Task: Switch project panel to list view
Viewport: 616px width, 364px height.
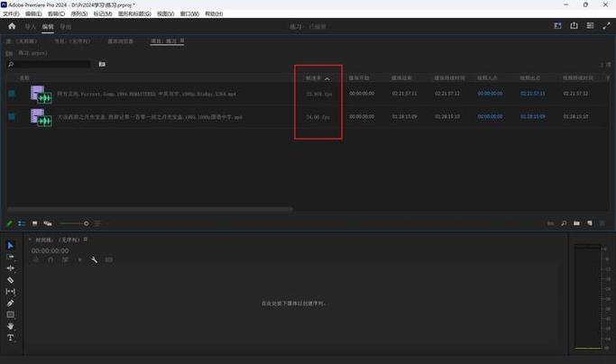Action: [x=22, y=223]
